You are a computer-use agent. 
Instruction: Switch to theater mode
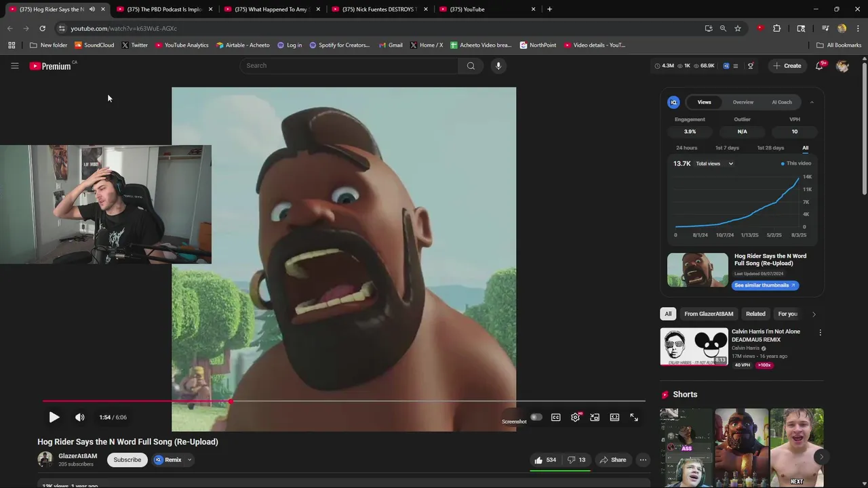tap(614, 418)
